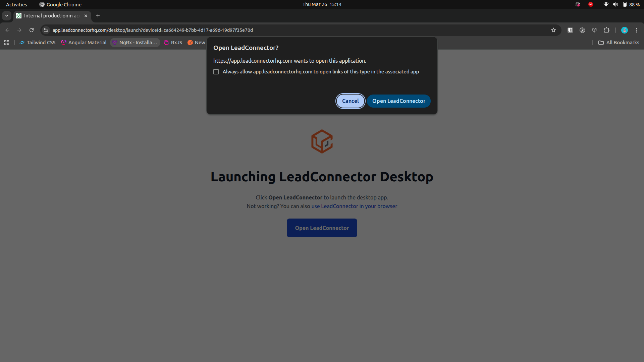The image size is (644, 362).
Task: Reload the current page
Action: [32, 30]
